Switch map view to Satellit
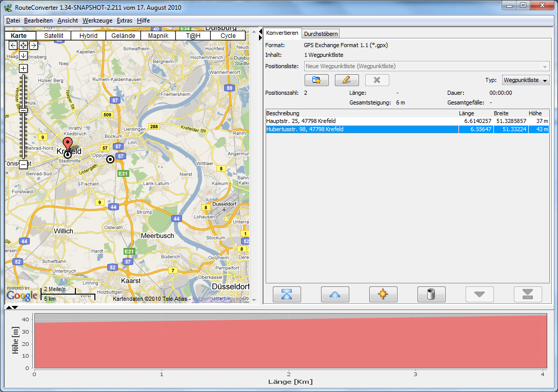Viewport: 558px width, 392px height. pyautogui.click(x=54, y=36)
